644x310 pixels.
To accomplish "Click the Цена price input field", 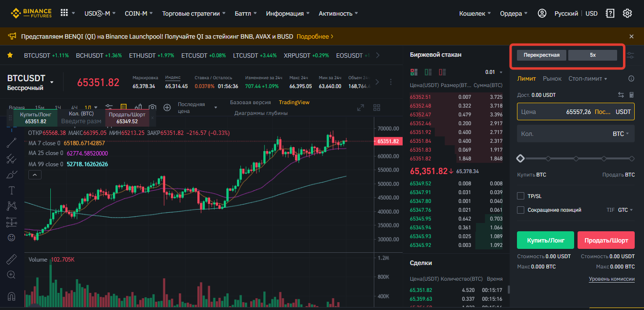I will 576,111.
